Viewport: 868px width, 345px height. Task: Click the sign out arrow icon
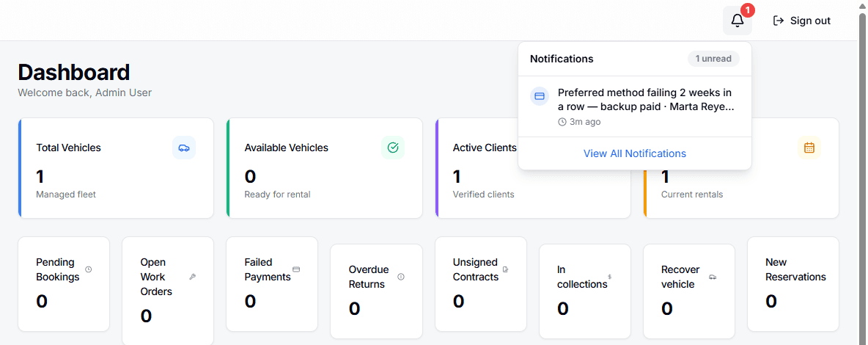[x=779, y=21]
